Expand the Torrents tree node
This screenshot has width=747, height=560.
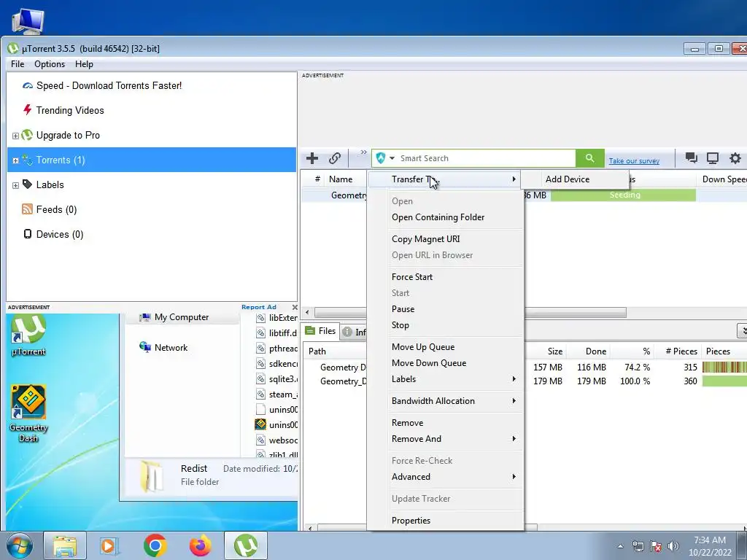[x=15, y=160]
